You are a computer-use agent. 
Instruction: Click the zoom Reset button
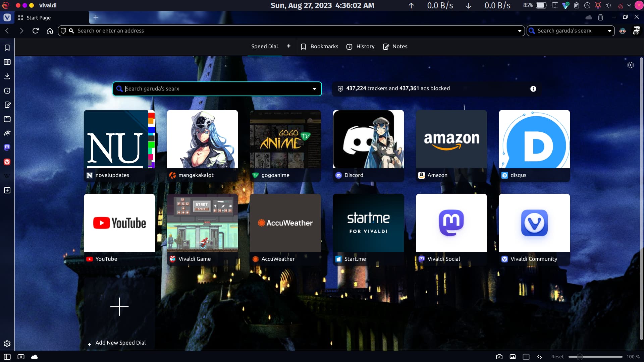(x=557, y=357)
